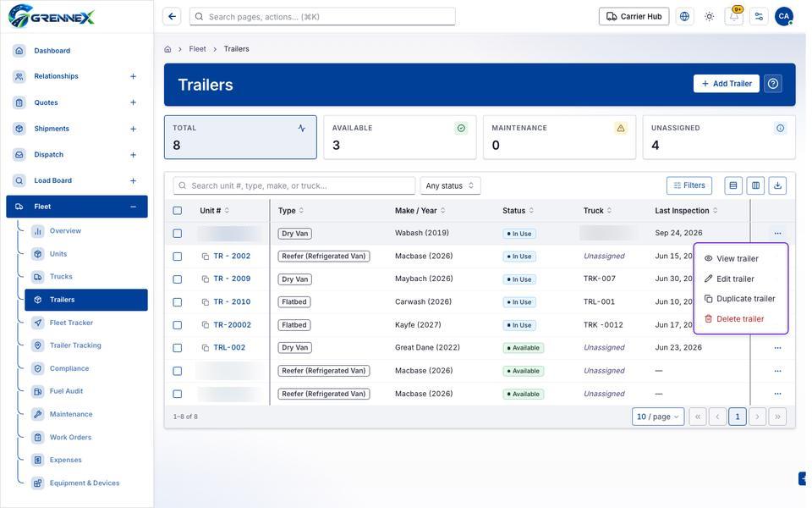Choose Edit trailer in the context menu

[x=741, y=279]
